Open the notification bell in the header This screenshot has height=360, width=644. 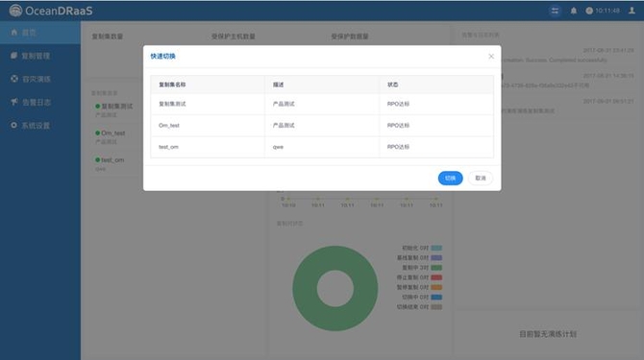click(x=574, y=11)
